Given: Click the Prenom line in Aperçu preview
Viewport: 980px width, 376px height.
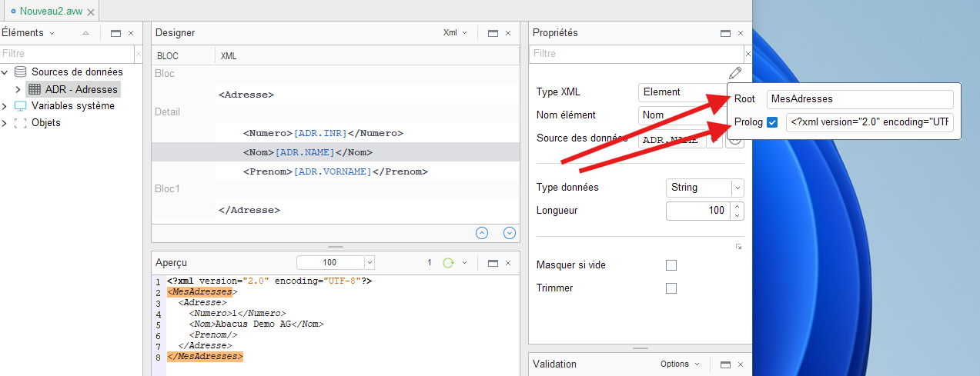Looking at the screenshot, I should [x=213, y=335].
